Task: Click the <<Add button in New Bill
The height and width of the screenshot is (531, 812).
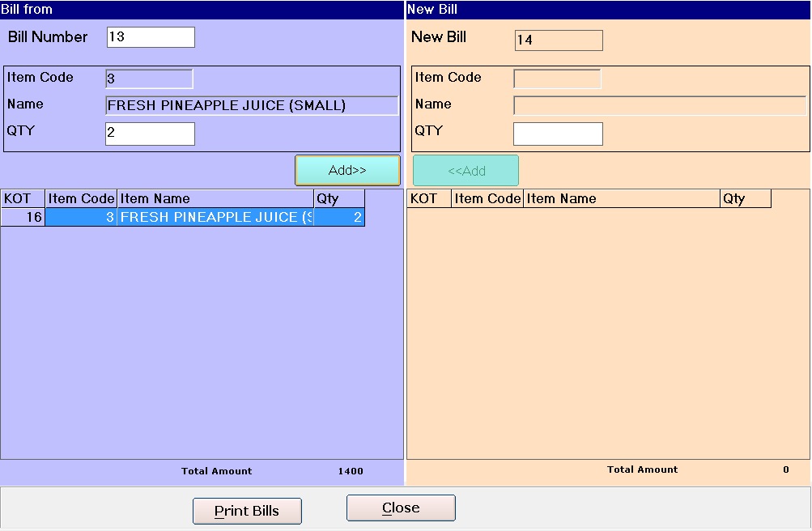Action: [466, 170]
